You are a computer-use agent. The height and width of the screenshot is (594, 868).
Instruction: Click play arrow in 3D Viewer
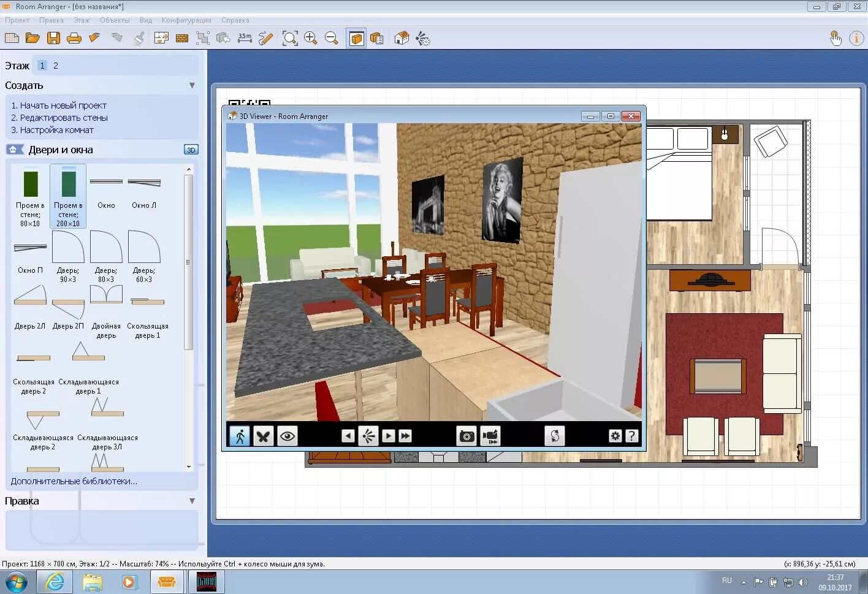coord(389,436)
